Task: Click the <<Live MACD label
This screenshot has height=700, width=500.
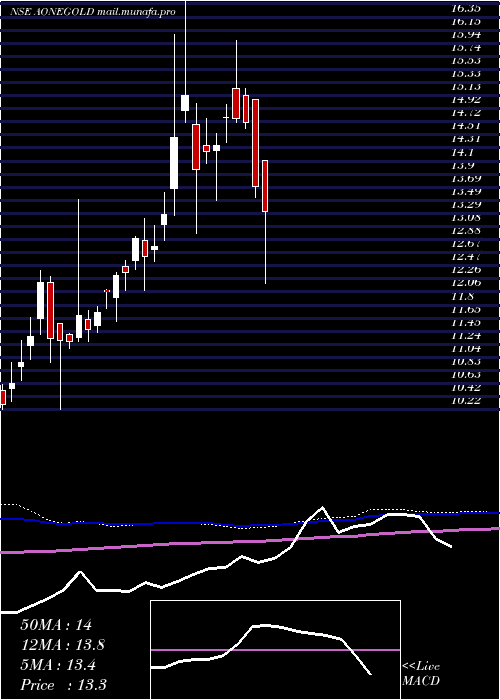Action: click(x=421, y=674)
